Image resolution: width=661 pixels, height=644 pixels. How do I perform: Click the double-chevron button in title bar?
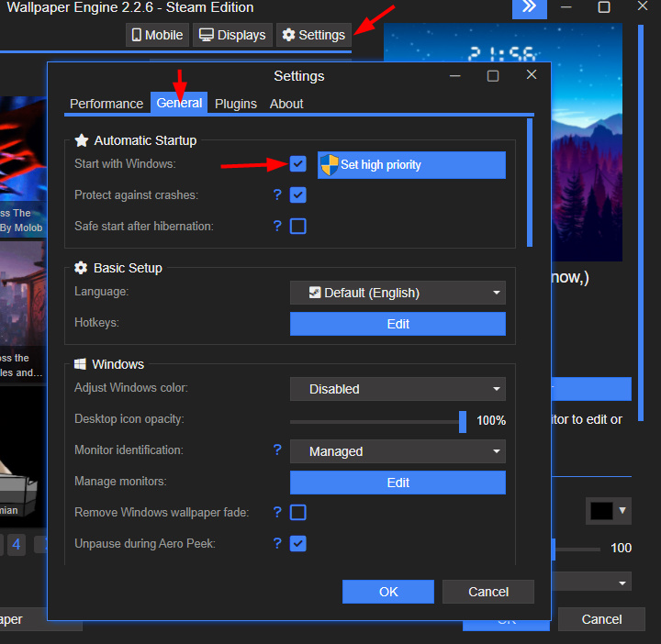pyautogui.click(x=529, y=7)
